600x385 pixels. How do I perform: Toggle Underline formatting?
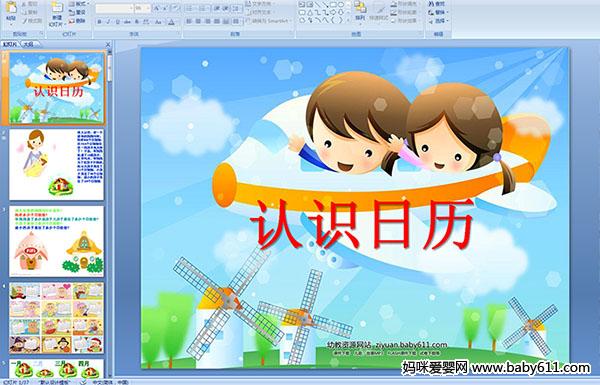point(117,22)
